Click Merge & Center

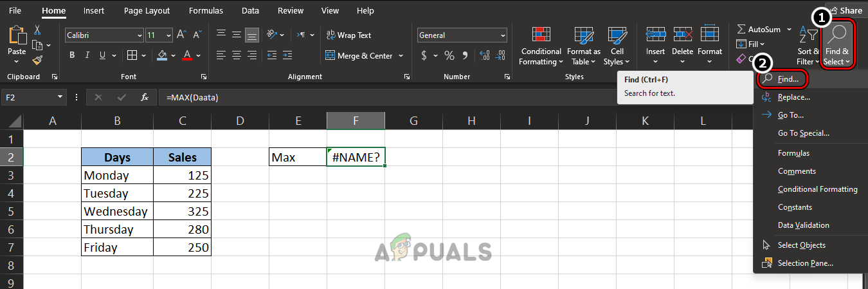[359, 56]
